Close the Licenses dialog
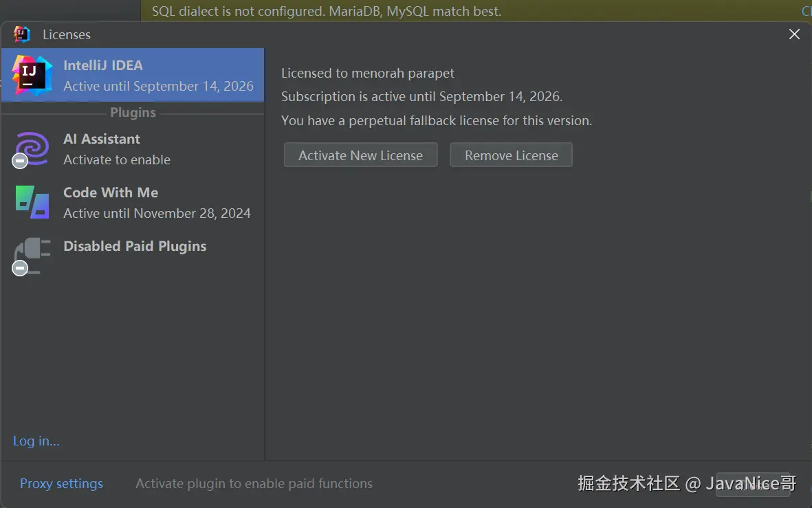The height and width of the screenshot is (508, 812). coord(794,34)
